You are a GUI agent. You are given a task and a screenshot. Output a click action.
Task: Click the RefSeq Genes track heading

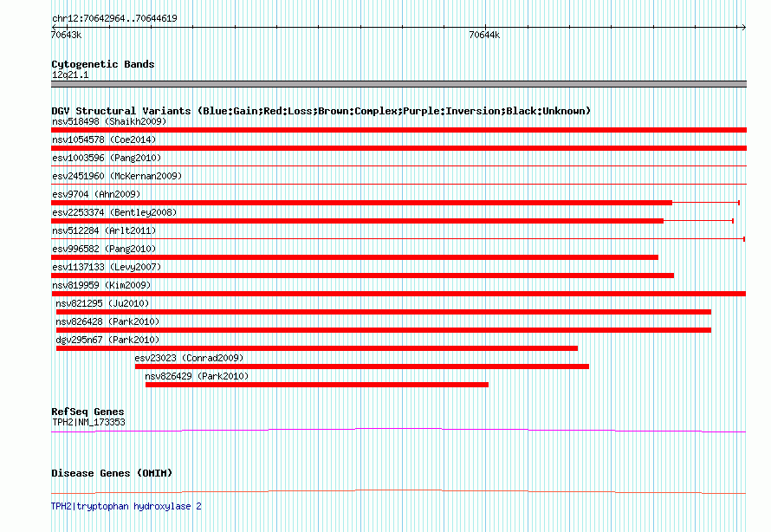coord(87,412)
